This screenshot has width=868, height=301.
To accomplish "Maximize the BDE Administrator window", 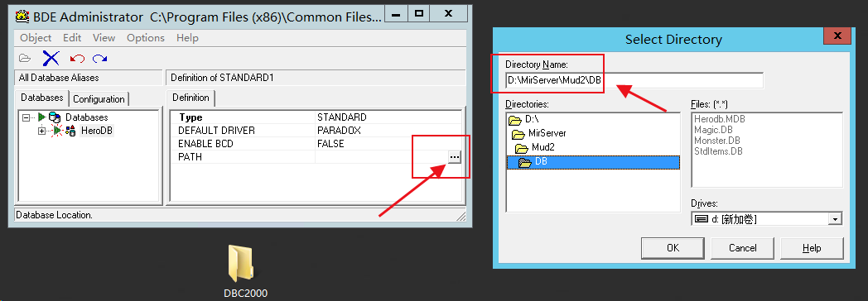I will [x=419, y=13].
